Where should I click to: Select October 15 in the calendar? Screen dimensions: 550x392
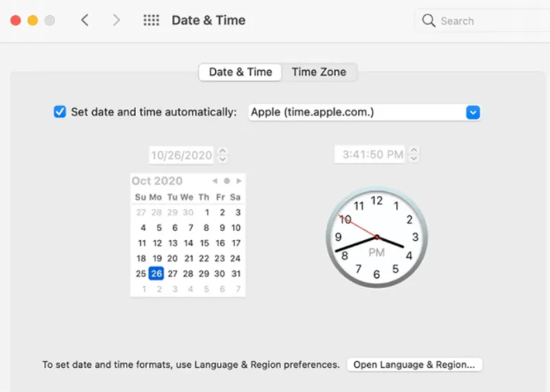coord(204,243)
